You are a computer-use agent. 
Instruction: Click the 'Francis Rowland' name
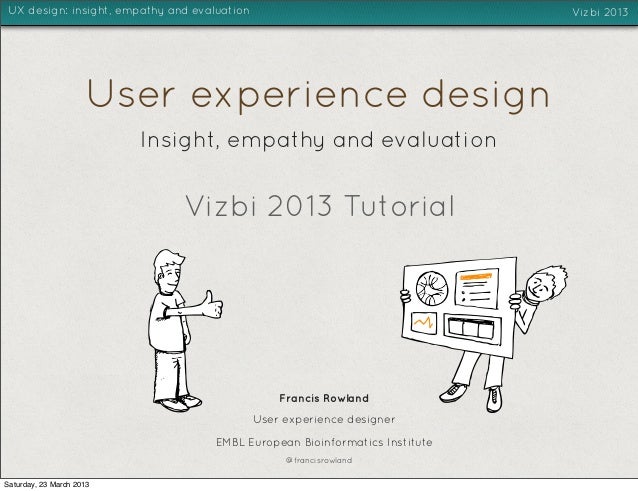[x=324, y=398]
